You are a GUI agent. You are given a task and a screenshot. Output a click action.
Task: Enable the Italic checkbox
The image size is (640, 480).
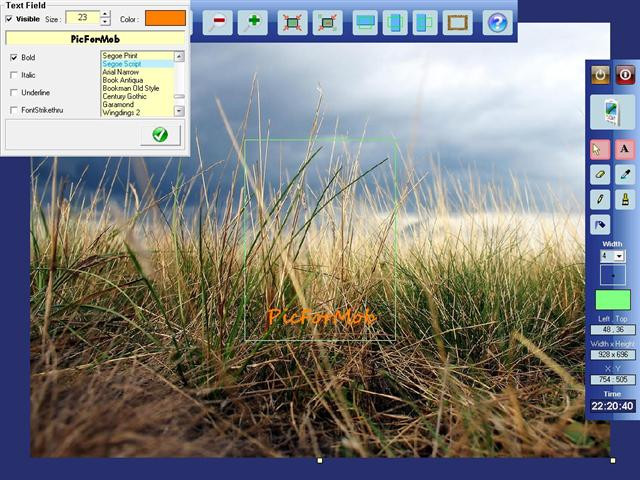[x=14, y=75]
